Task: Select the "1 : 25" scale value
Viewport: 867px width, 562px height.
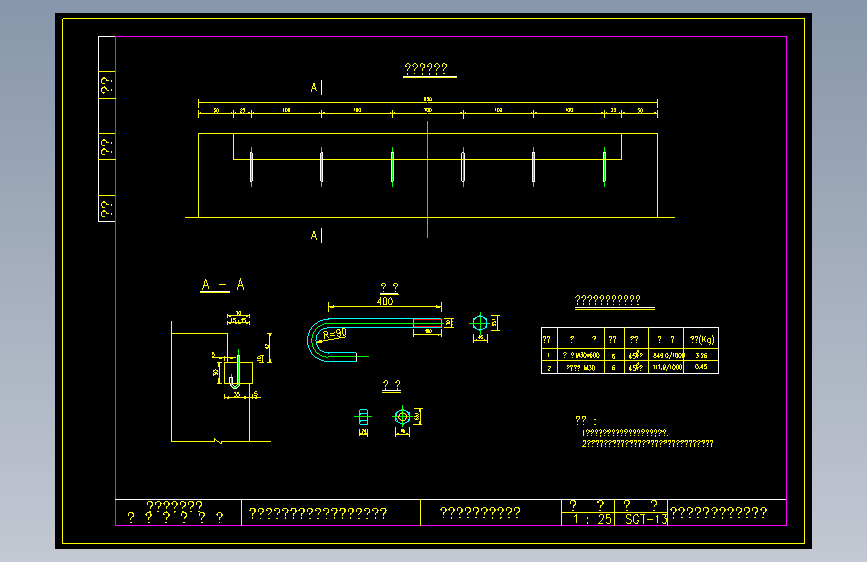Action: coord(592,519)
